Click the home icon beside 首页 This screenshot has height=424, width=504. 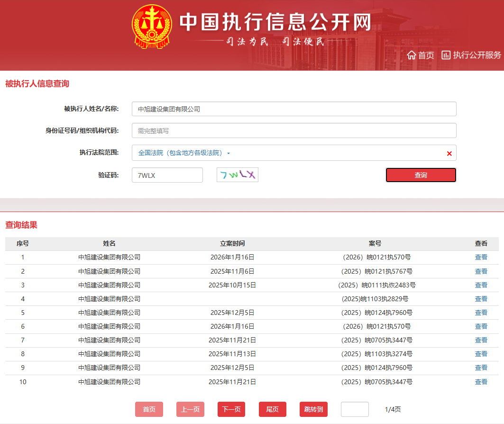pyautogui.click(x=412, y=55)
